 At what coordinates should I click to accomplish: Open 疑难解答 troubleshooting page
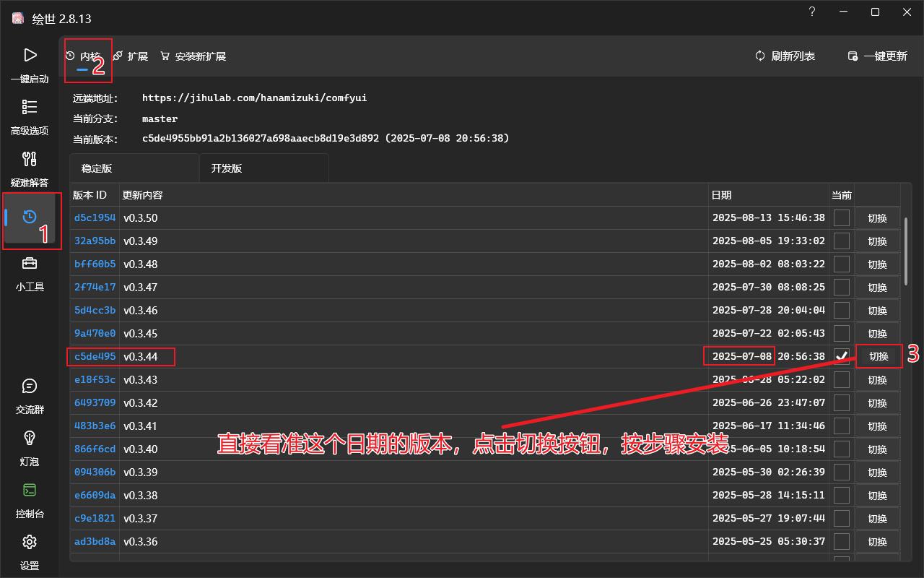click(30, 169)
